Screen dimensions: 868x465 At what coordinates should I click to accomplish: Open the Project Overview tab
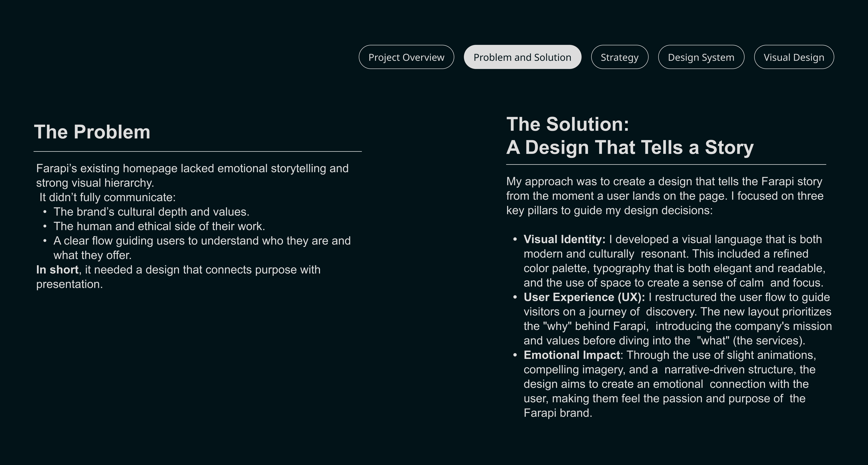click(406, 57)
